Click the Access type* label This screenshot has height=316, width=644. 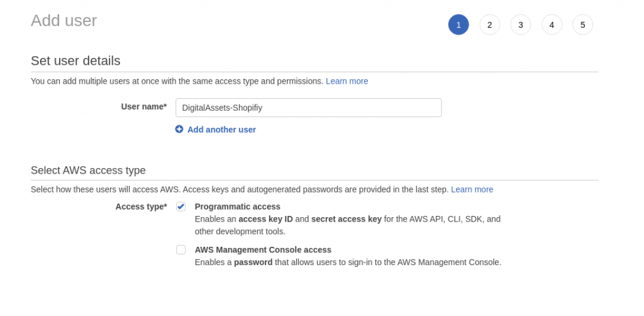click(141, 206)
